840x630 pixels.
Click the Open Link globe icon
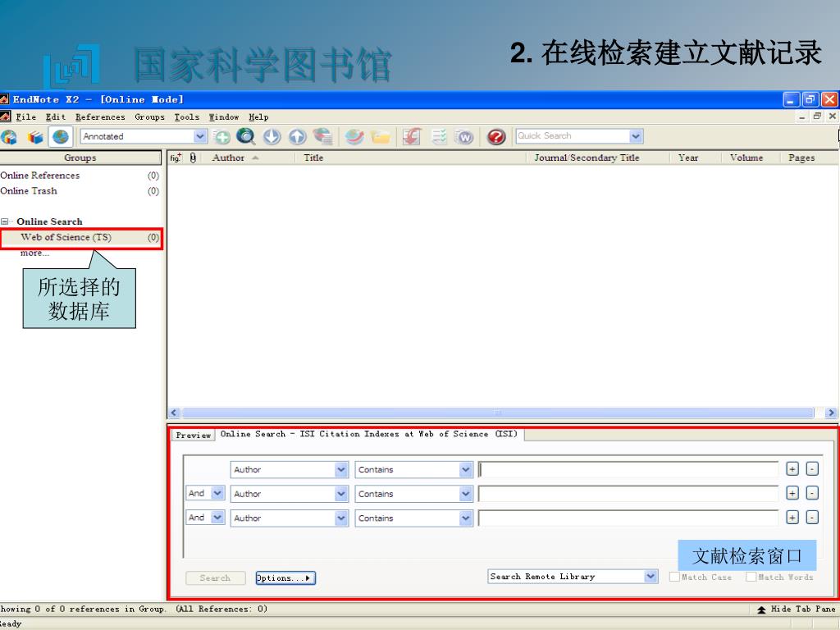(x=354, y=137)
